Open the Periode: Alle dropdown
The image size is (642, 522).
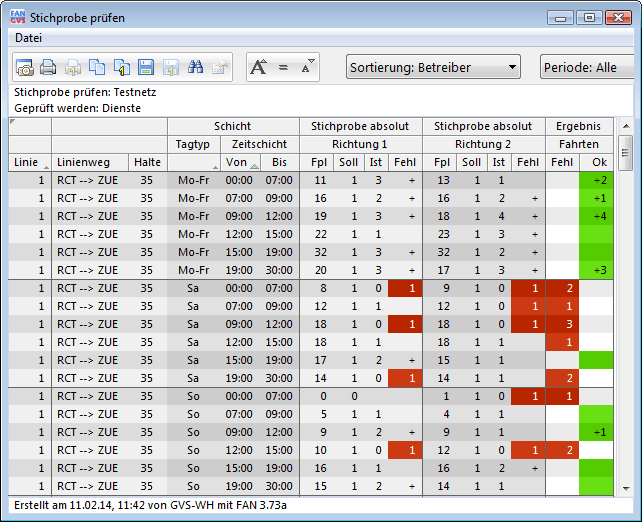tap(587, 67)
